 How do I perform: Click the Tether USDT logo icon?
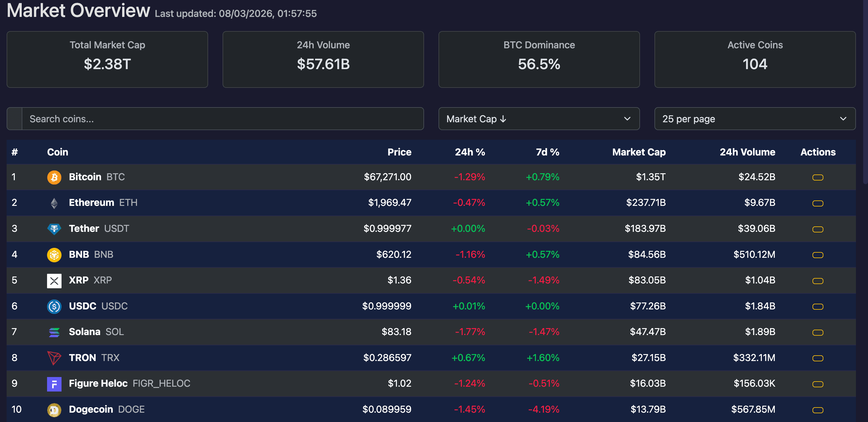tap(54, 229)
